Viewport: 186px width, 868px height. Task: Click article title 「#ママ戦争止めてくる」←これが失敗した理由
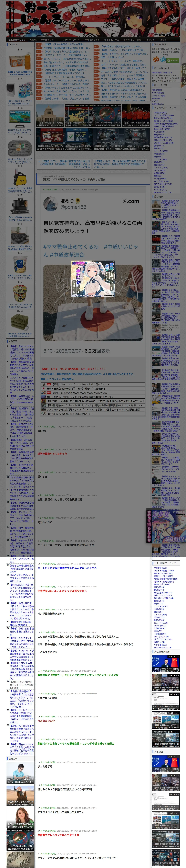(x=74, y=179)
